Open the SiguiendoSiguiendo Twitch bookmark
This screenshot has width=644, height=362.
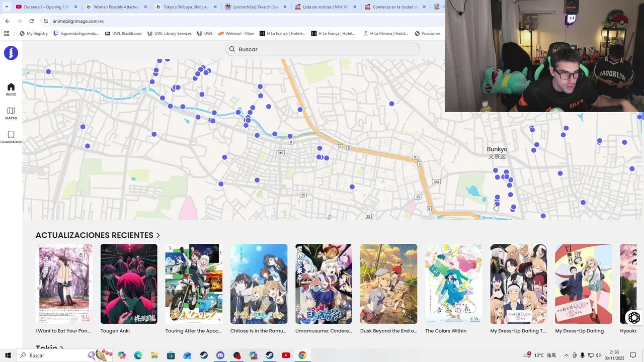(x=76, y=34)
